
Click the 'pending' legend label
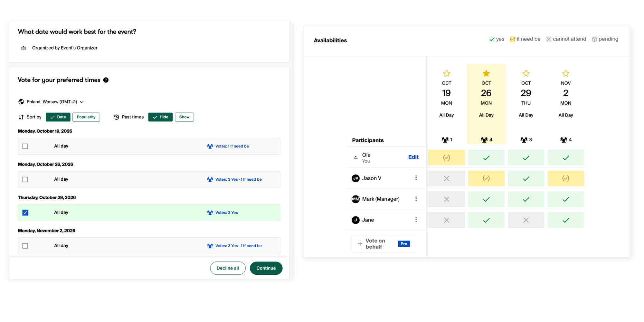(x=608, y=39)
